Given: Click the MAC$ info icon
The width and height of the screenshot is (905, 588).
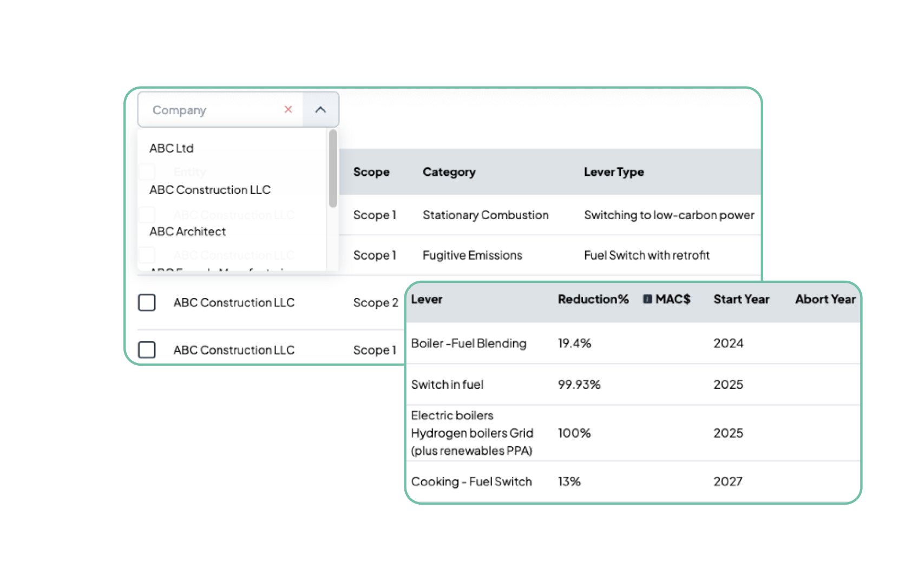Looking at the screenshot, I should [647, 299].
